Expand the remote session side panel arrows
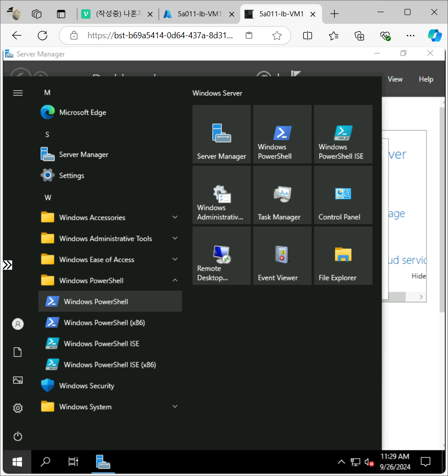 [7, 265]
